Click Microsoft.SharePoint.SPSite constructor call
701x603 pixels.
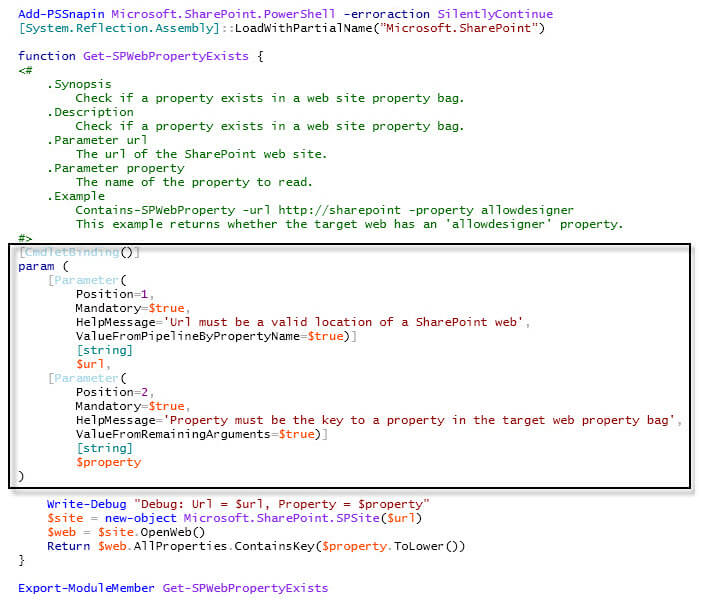(303, 518)
